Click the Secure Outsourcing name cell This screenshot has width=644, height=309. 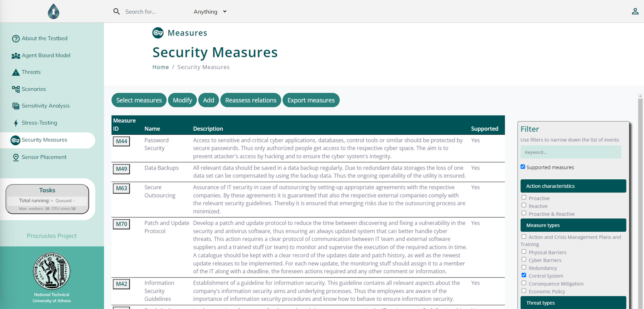point(160,191)
